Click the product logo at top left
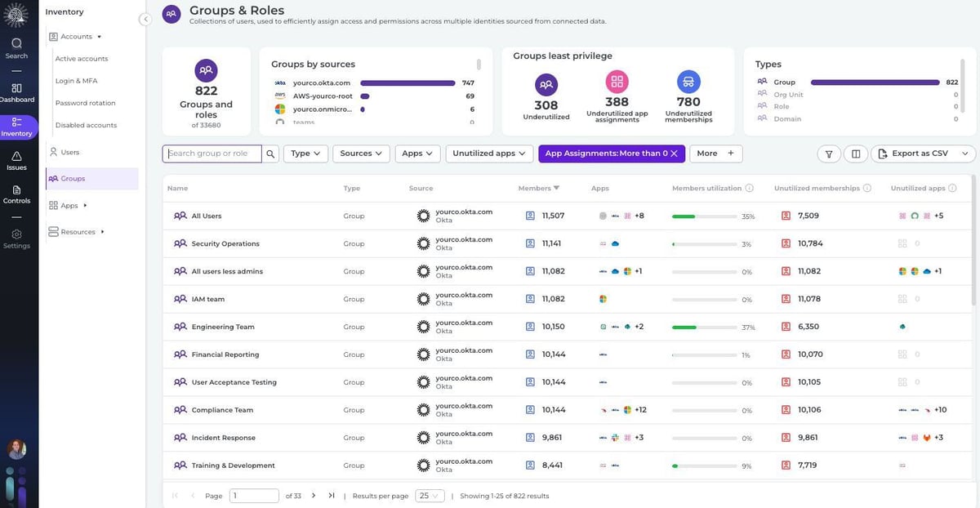The image size is (980, 508). pyautogui.click(x=16, y=15)
